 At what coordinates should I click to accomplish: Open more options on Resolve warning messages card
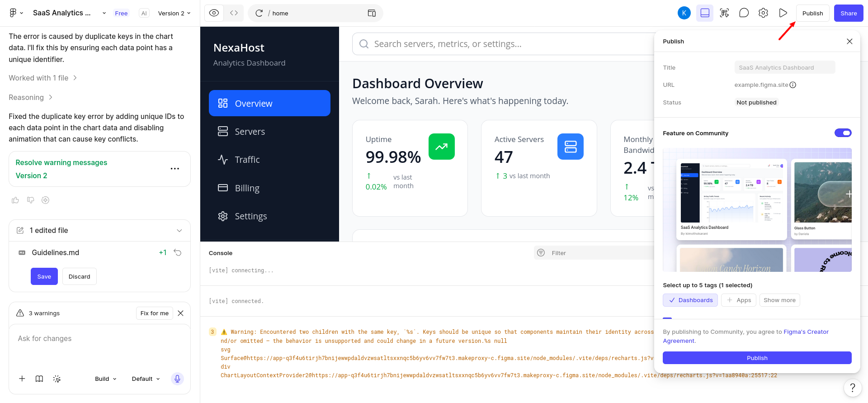175,169
